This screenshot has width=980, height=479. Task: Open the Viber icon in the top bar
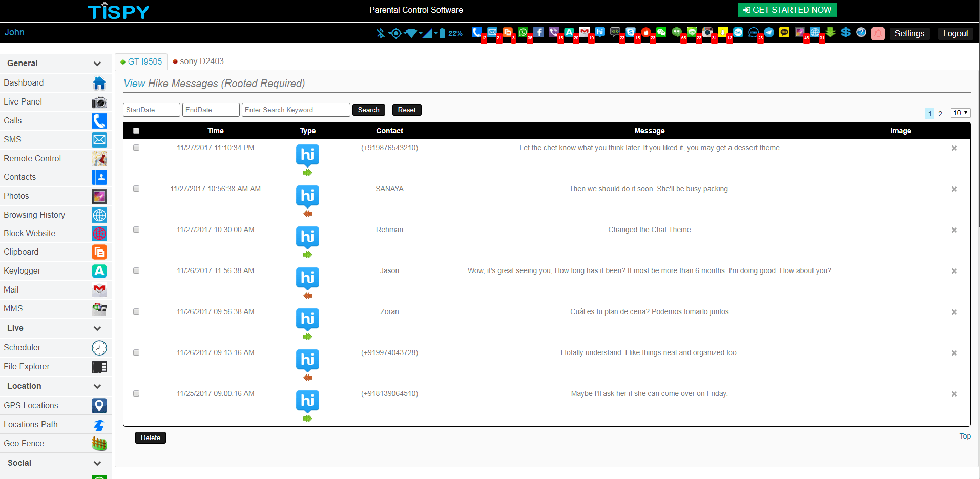[x=553, y=32]
